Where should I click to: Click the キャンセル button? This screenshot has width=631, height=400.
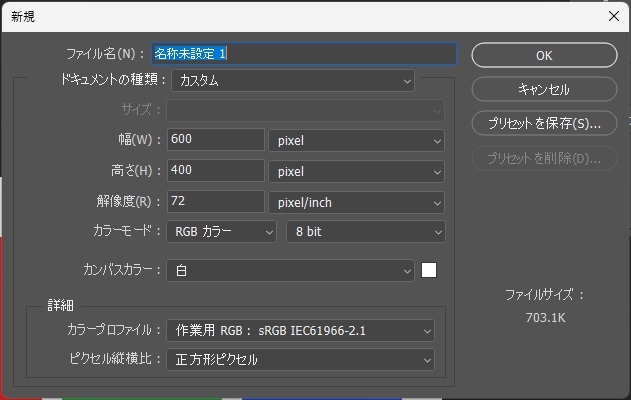[544, 89]
